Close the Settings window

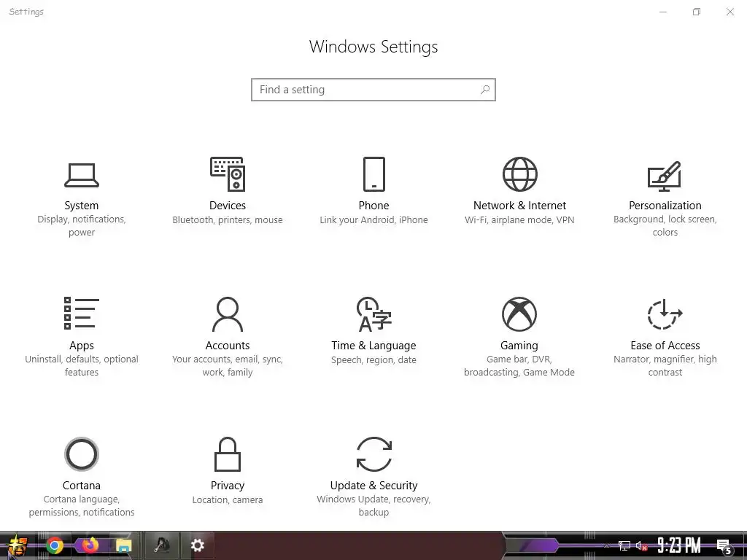[x=729, y=12]
